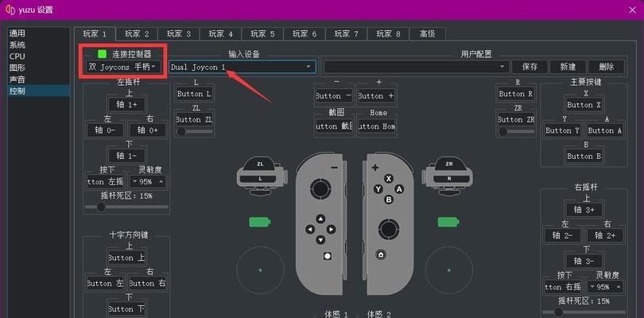Switch to the 玩家 3 tab

[x=179, y=34]
